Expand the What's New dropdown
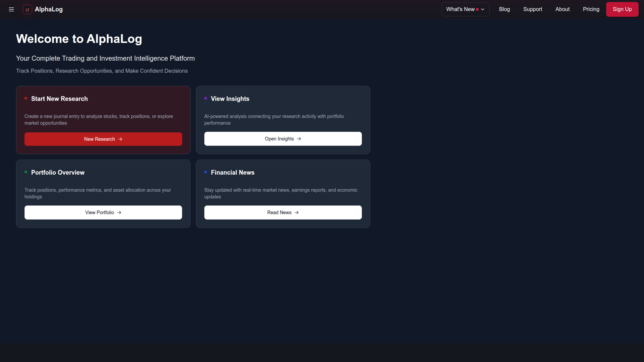The image size is (644, 362). pos(466,9)
